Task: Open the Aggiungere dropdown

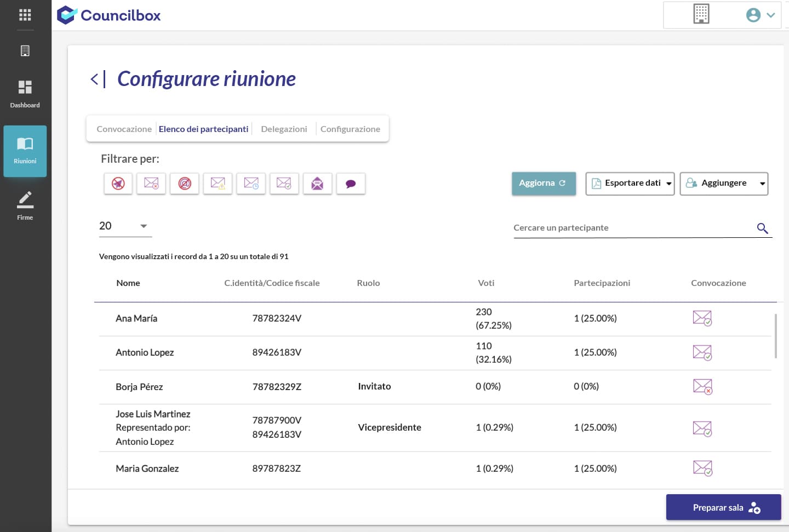Action: tap(724, 184)
